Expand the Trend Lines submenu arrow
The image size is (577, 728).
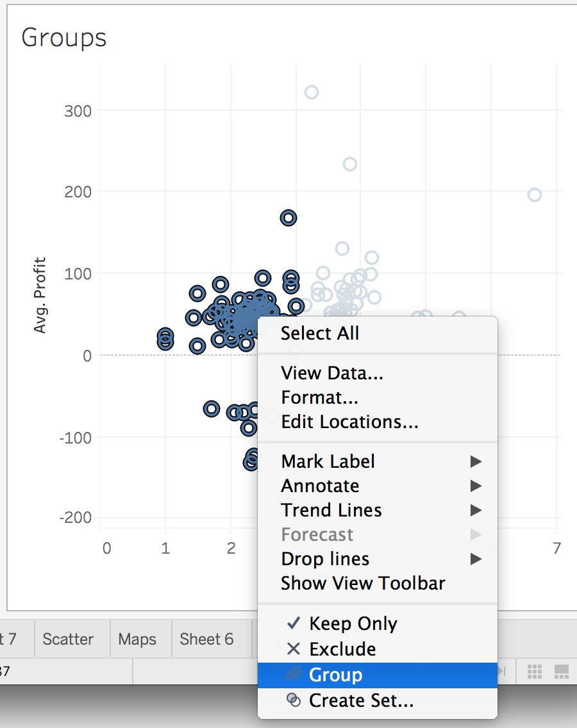coord(476,510)
